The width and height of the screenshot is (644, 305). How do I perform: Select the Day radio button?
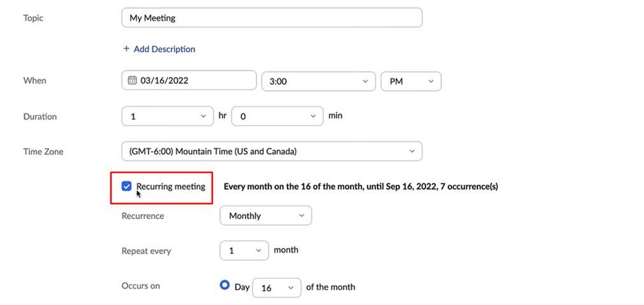224,286
